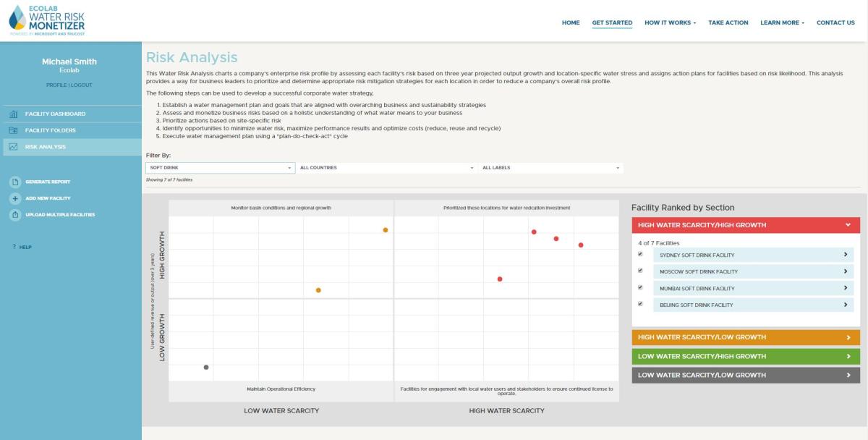Open the Profile link
The width and height of the screenshot is (868, 440).
(x=56, y=85)
